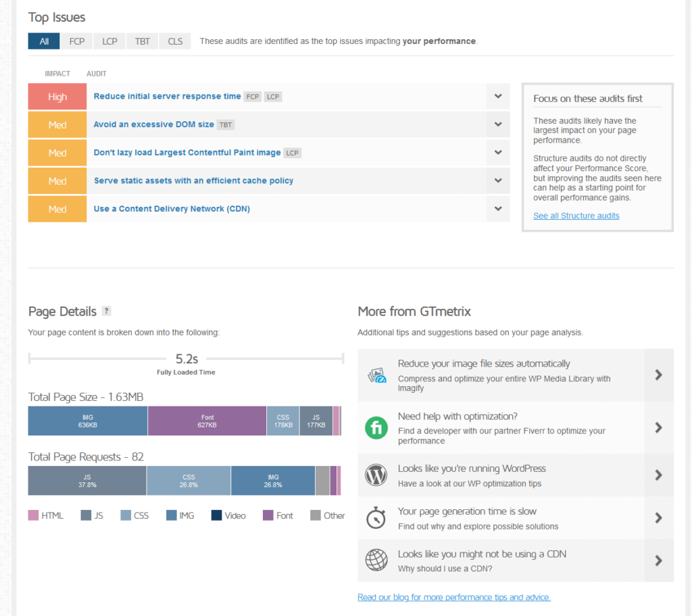
Task: Click the globe CDN icon
Action: (x=376, y=561)
